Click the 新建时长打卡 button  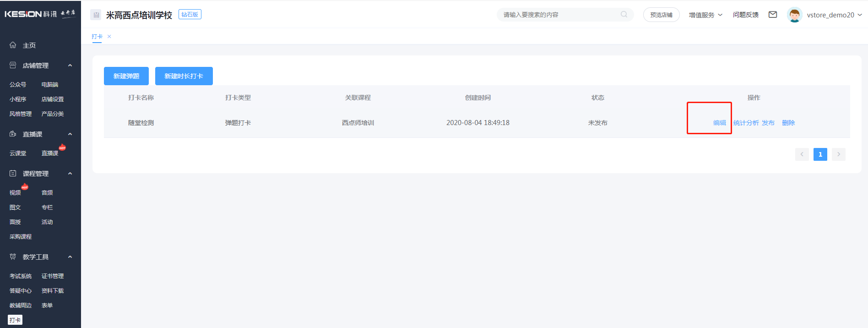(x=184, y=76)
